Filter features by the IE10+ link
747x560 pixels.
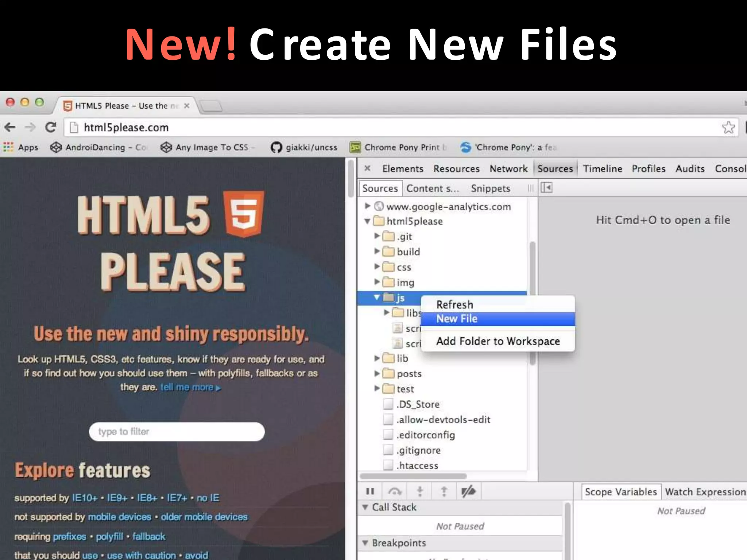tap(85, 498)
